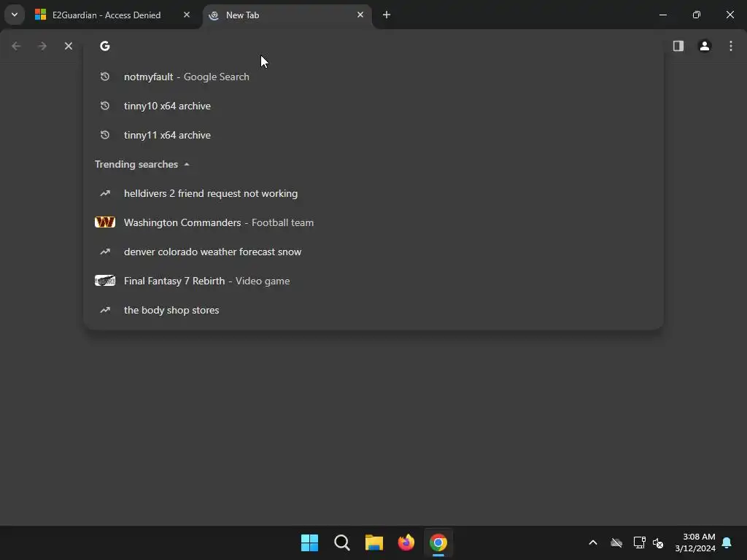Minimize the Chrome window
The image size is (747, 560).
pyautogui.click(x=662, y=15)
